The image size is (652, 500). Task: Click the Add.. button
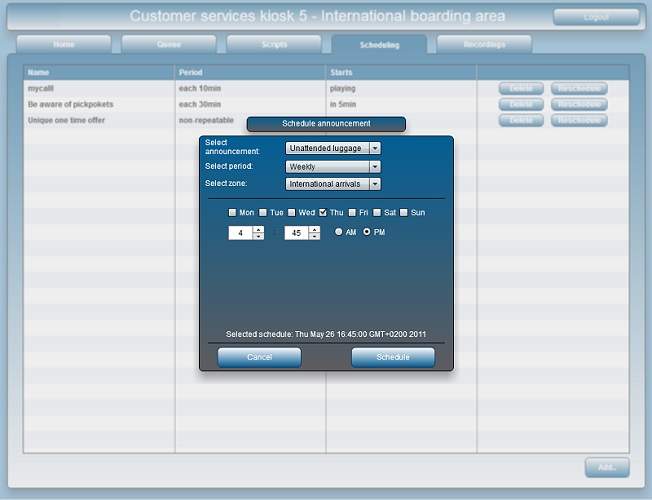[607, 467]
